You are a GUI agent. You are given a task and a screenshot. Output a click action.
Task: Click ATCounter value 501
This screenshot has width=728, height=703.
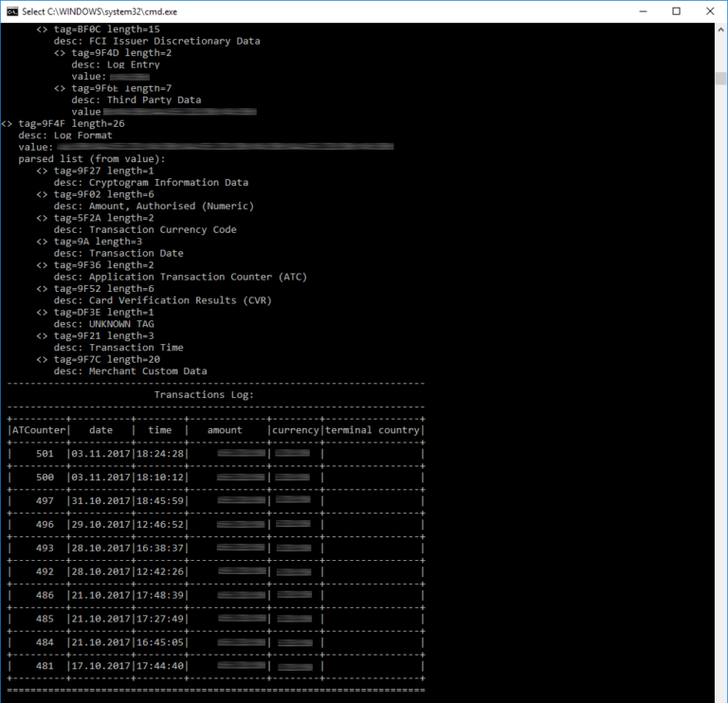click(45, 454)
